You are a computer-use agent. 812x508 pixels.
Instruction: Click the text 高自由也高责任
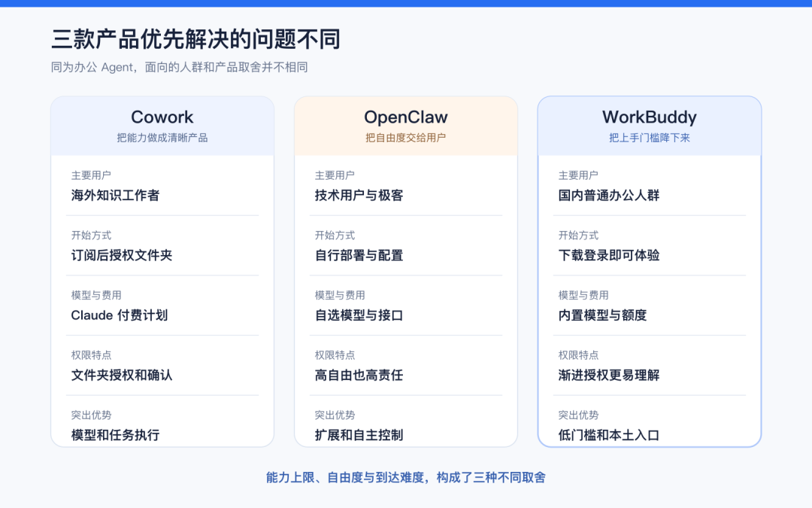point(359,376)
